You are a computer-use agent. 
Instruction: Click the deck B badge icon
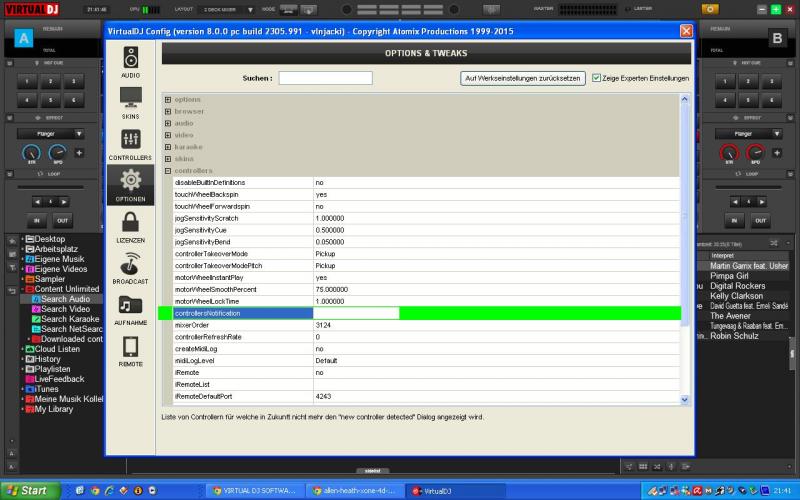pos(777,38)
